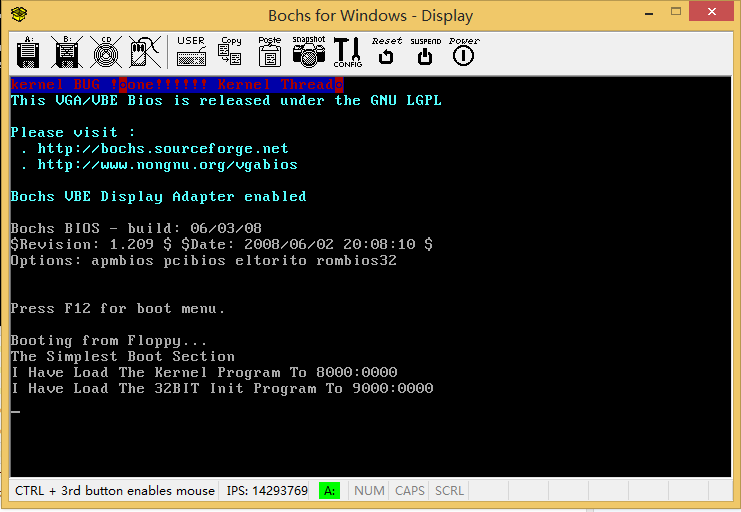741x512 pixels.
Task: Click the Suspend toolbar button
Action: click(x=425, y=51)
